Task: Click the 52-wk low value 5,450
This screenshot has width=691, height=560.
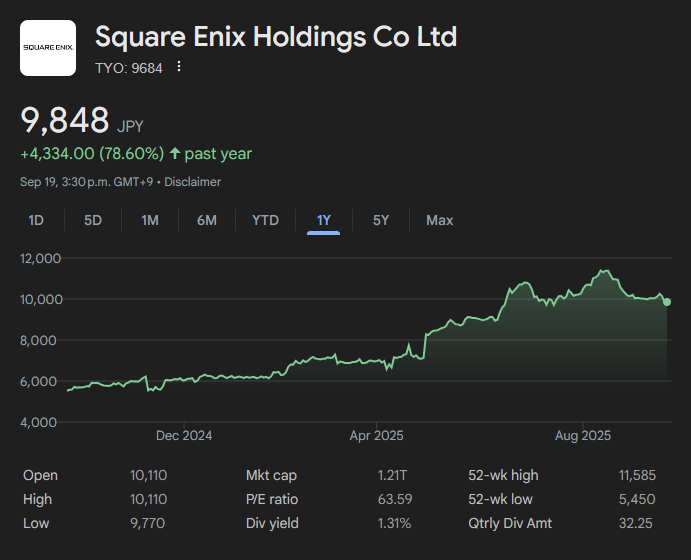Action: pyautogui.click(x=637, y=499)
